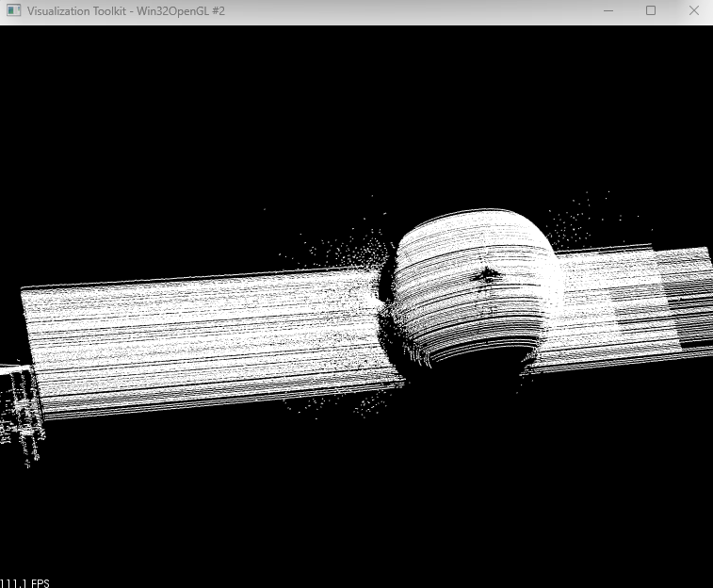Screen dimensions: 713x588
Task: Click the window title text 'Visualization Toolkit - Win32OpenGL #2'
Action: tap(125, 10)
